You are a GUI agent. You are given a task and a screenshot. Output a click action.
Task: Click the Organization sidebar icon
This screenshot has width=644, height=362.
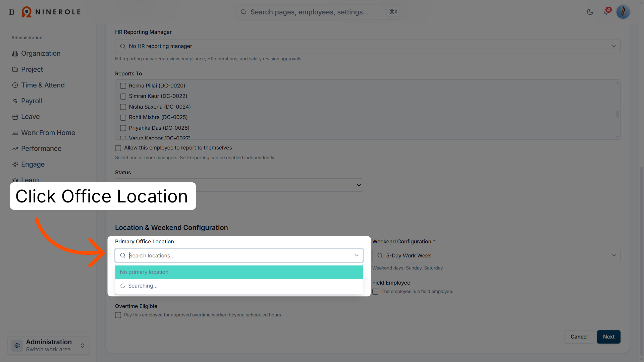(15, 54)
